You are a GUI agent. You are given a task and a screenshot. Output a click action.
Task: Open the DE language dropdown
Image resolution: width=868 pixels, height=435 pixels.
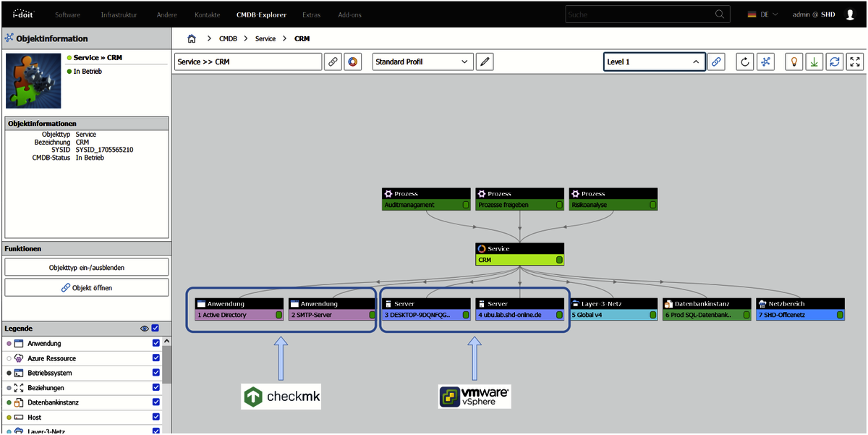click(763, 13)
